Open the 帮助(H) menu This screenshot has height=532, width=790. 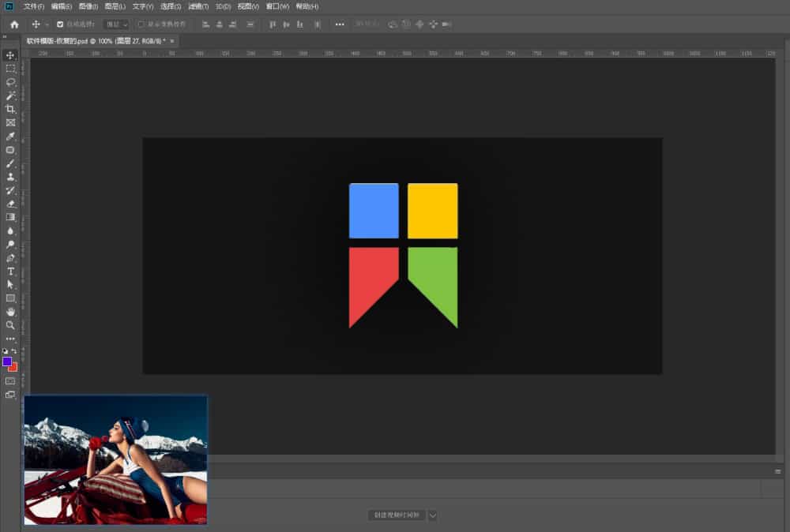pyautogui.click(x=307, y=6)
